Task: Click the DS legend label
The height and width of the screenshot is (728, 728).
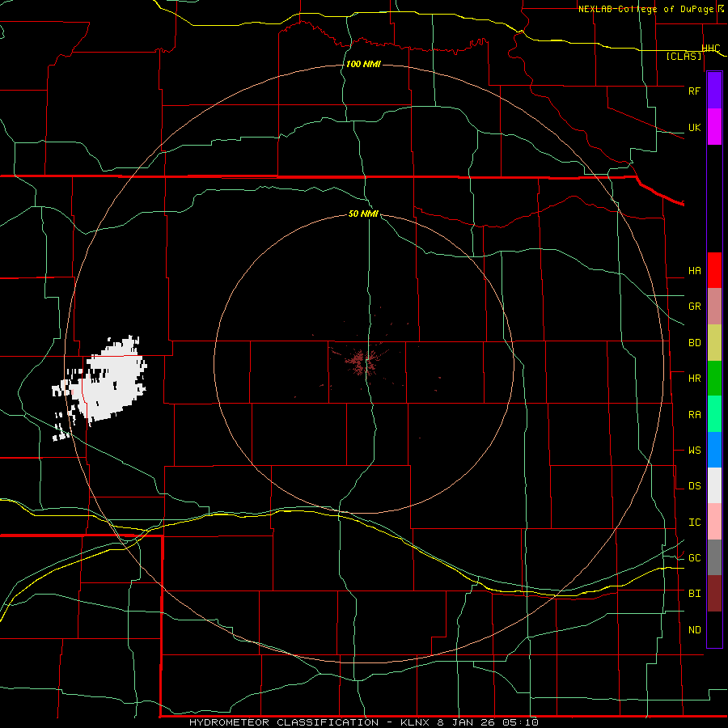Action: tap(694, 486)
